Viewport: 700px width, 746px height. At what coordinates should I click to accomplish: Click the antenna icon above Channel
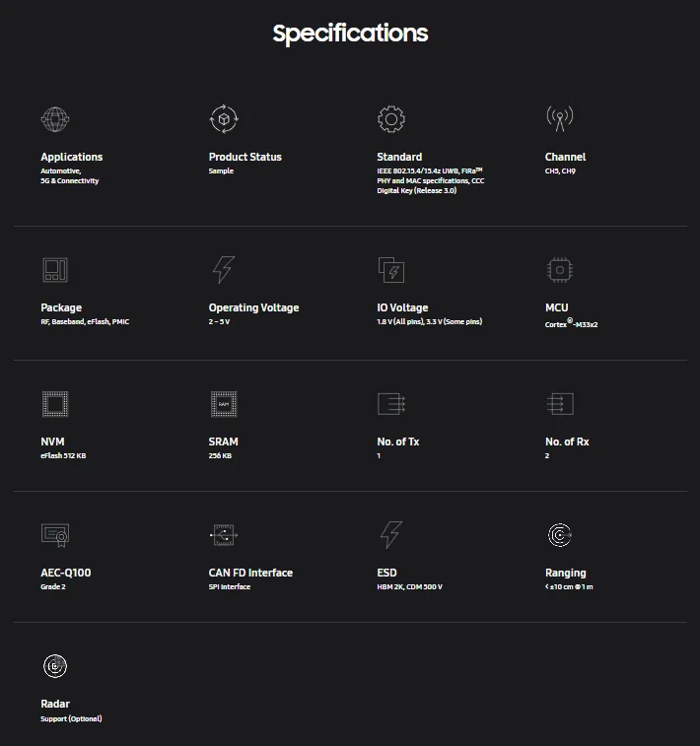[x=560, y=118]
